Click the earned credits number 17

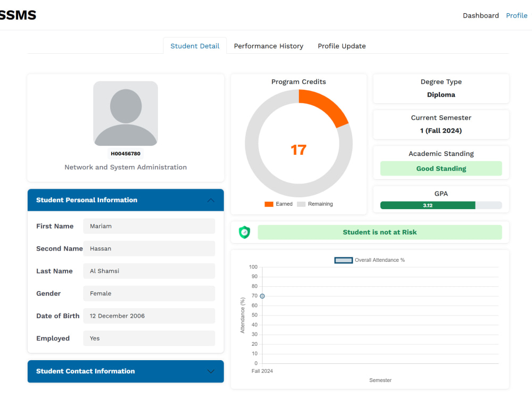coord(298,150)
